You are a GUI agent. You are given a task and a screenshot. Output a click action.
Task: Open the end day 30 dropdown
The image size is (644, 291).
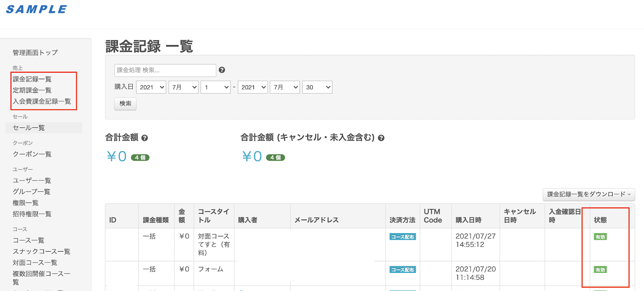click(317, 87)
